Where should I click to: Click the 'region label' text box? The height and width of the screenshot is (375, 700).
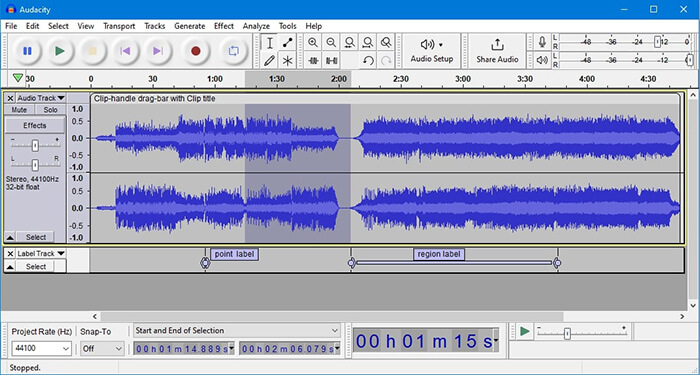click(x=439, y=254)
